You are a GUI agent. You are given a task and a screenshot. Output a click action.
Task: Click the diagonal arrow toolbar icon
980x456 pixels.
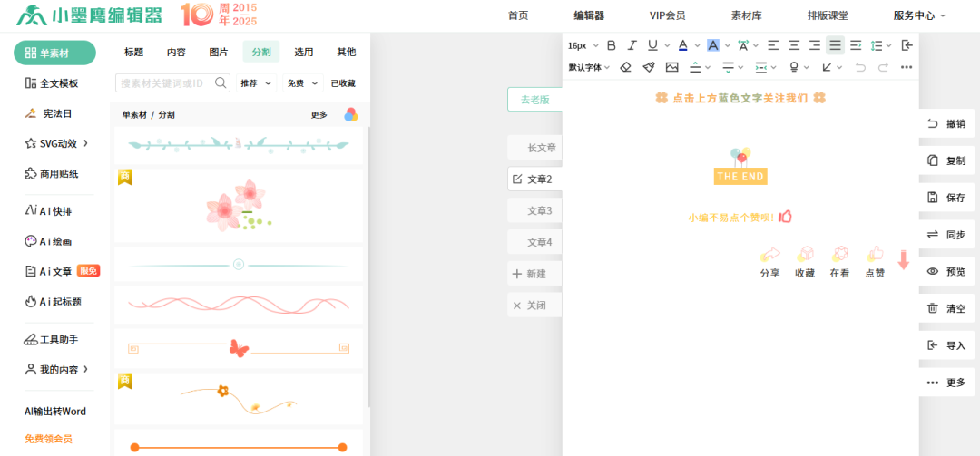pyautogui.click(x=827, y=67)
